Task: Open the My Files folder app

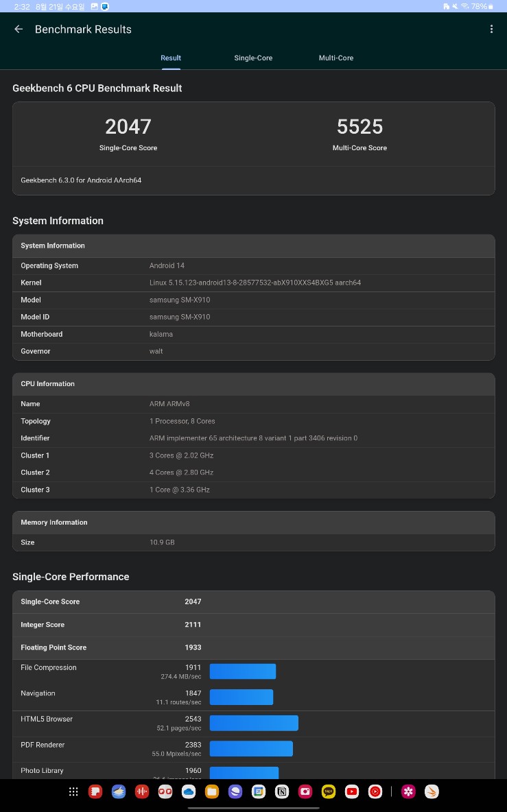Action: (212, 791)
